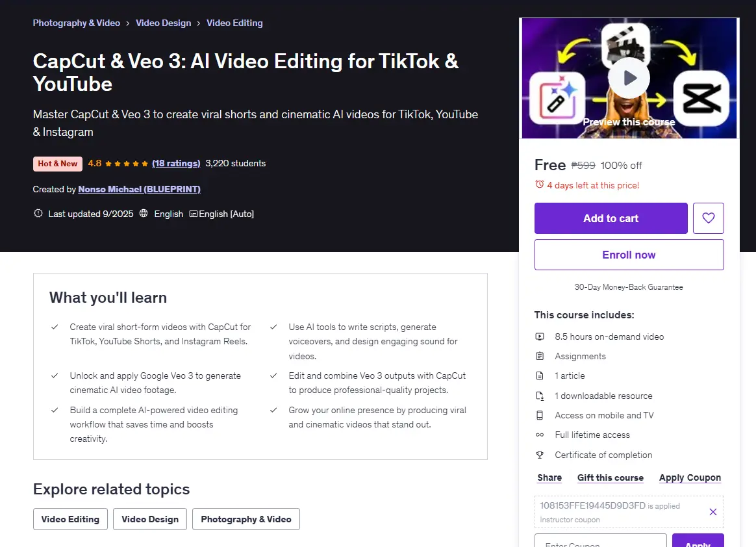Click checkmark beside Grow your online presence
This screenshot has height=547, width=756.
coord(273,410)
